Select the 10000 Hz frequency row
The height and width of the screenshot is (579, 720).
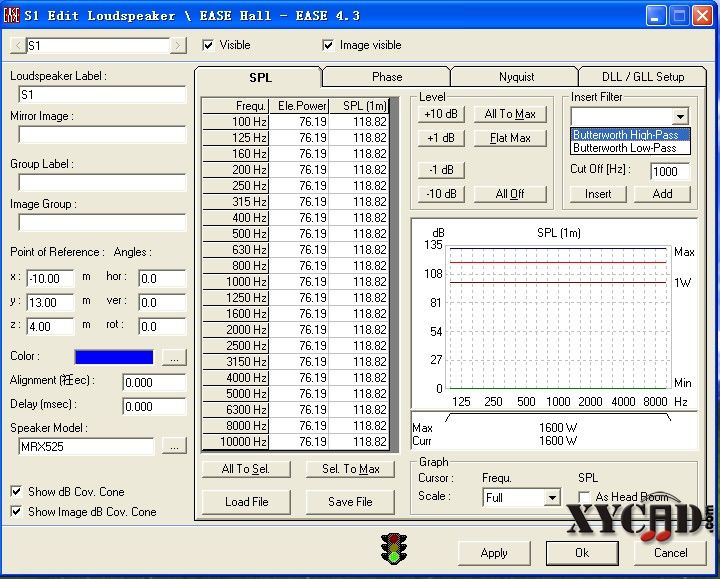[x=296, y=441]
